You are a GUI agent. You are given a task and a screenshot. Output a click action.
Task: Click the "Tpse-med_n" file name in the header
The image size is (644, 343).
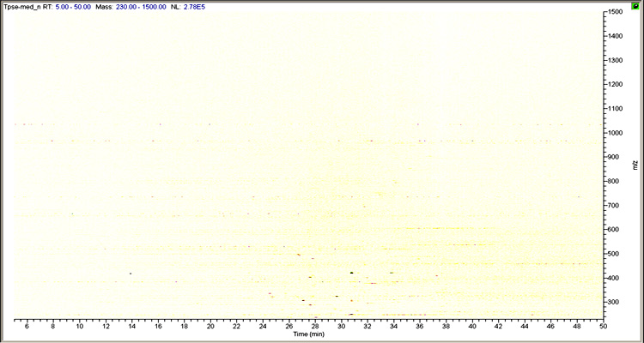(21, 7)
